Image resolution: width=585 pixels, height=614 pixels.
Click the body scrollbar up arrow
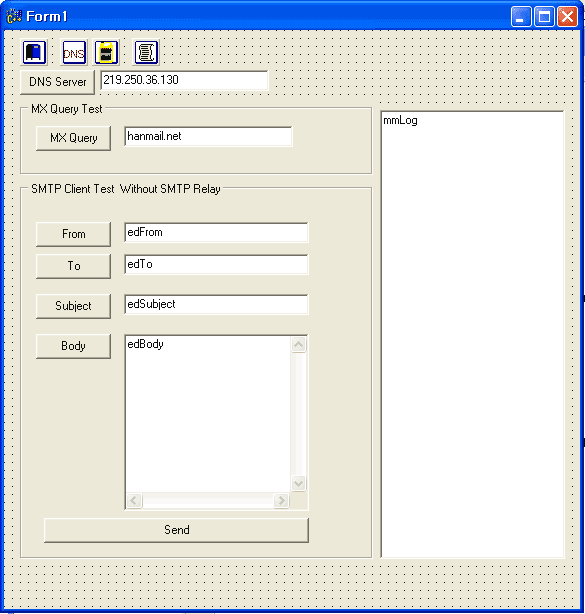[x=298, y=345]
